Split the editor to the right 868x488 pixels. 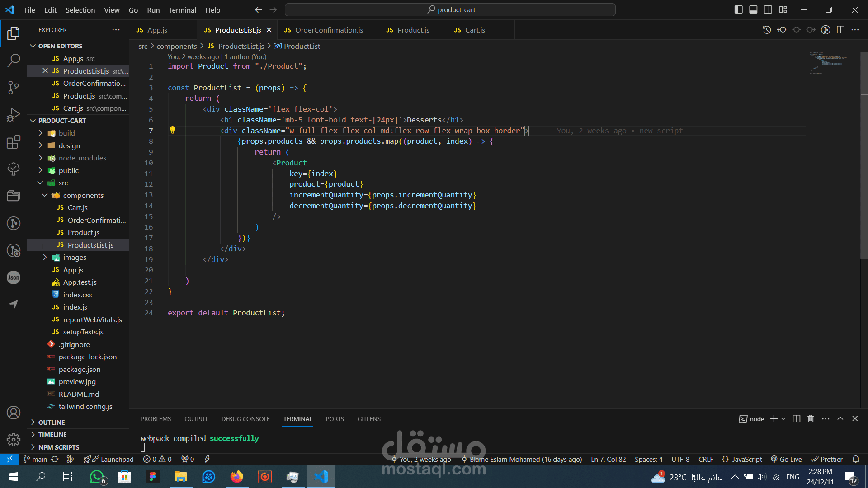pos(840,30)
